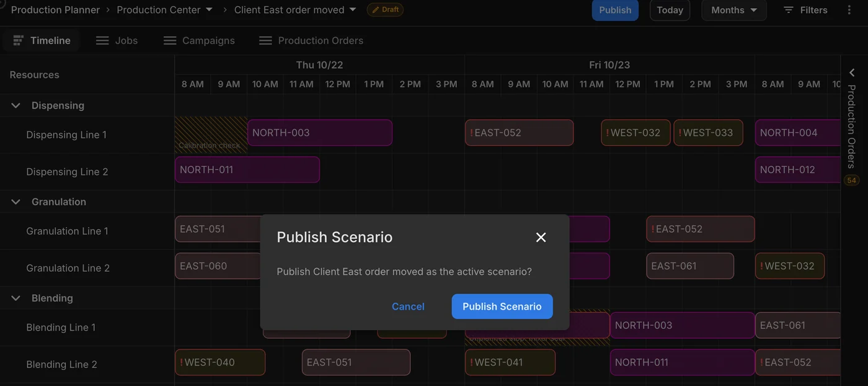Cancel the publish dialog
Image resolution: width=868 pixels, height=386 pixels.
pos(408,307)
